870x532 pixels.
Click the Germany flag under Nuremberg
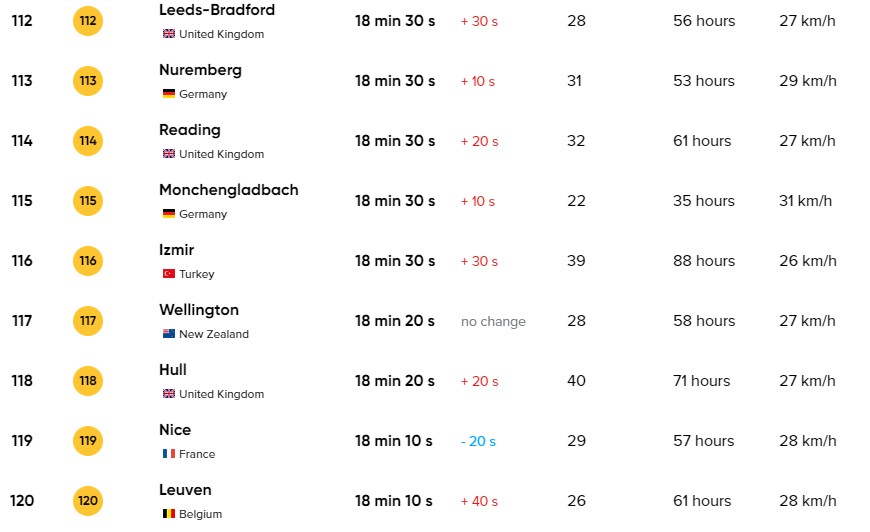coord(169,94)
